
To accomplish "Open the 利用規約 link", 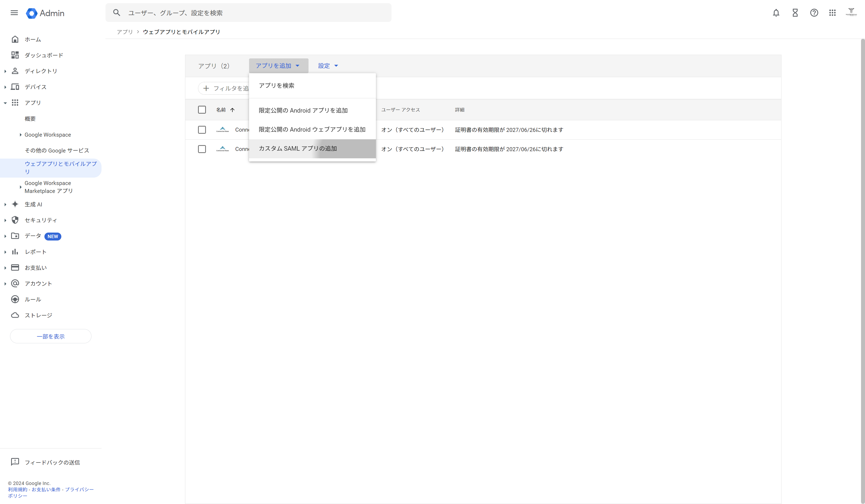I will [17, 489].
